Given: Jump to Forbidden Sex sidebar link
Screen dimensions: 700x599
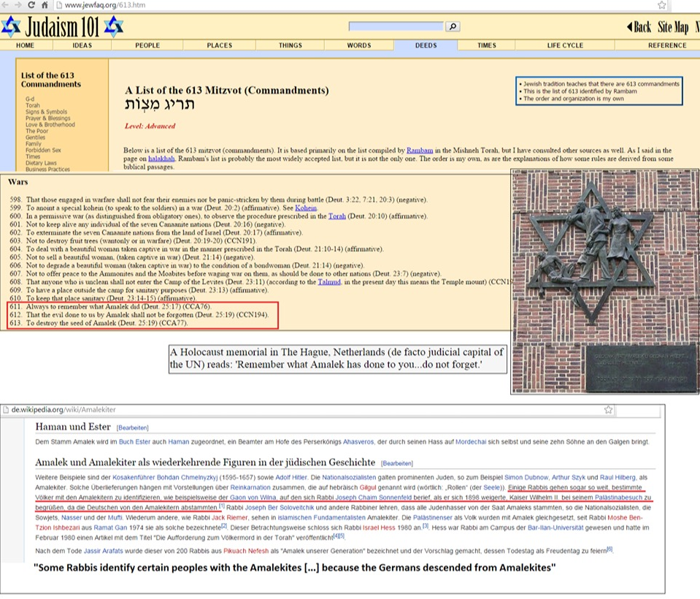Looking at the screenshot, I should coord(43,150).
